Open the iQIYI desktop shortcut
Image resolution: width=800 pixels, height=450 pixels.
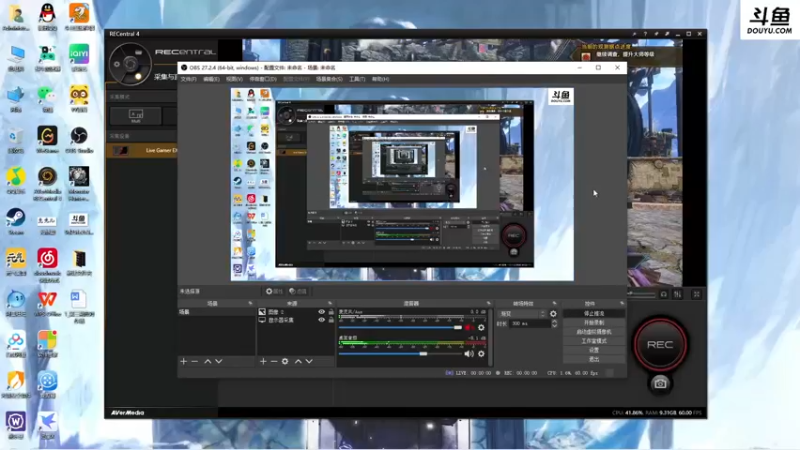coord(79,58)
